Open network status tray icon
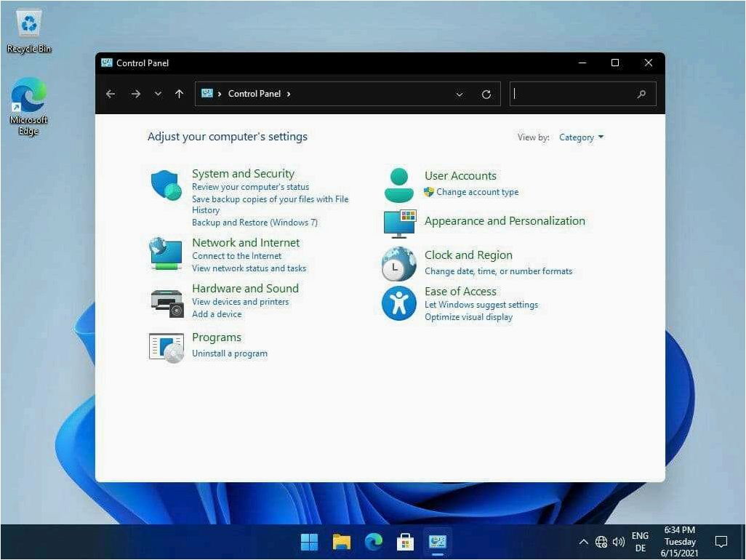Screen dimensions: 746x560 [x=601, y=542]
